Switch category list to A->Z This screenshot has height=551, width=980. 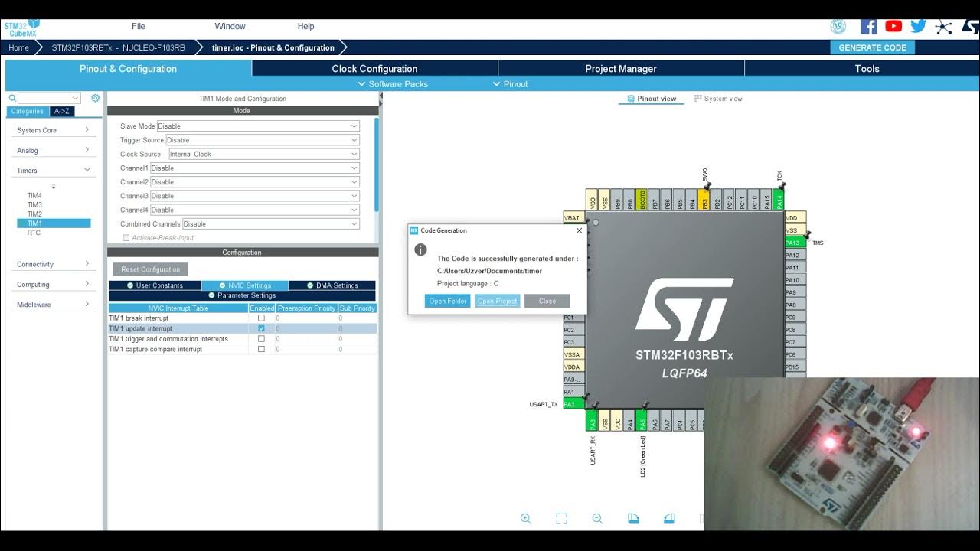(62, 112)
